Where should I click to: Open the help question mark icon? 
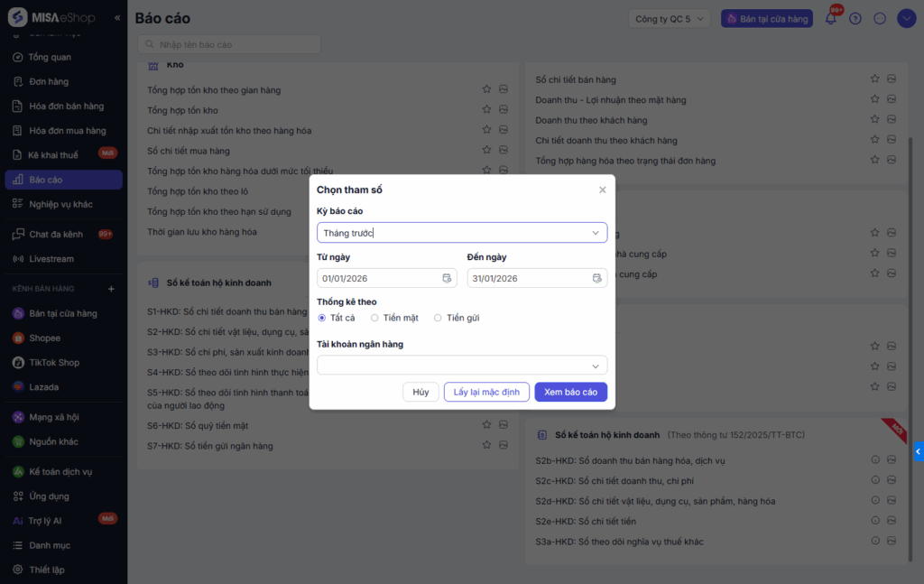pos(855,18)
